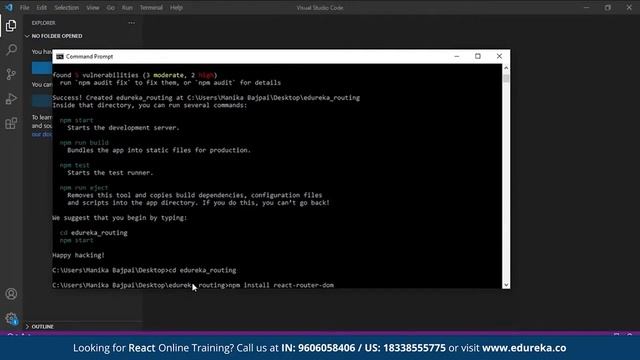The image size is (640, 360).
Task: Close the Command Prompt window
Action: point(499,56)
